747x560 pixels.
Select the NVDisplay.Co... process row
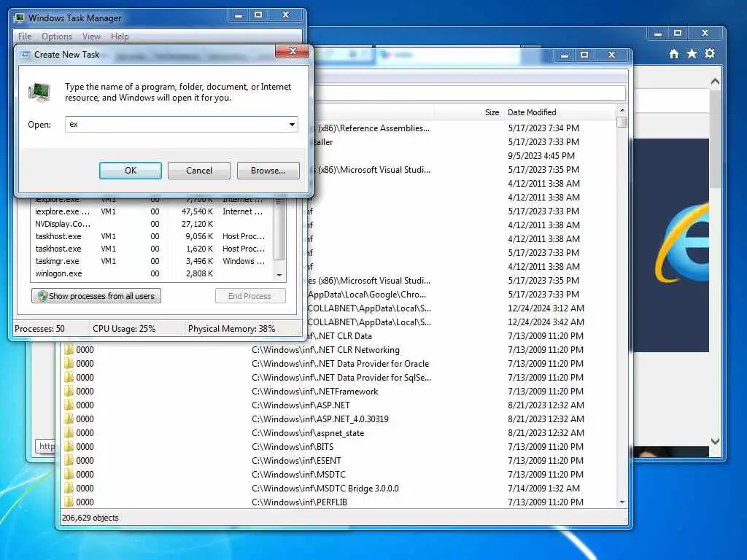150,224
